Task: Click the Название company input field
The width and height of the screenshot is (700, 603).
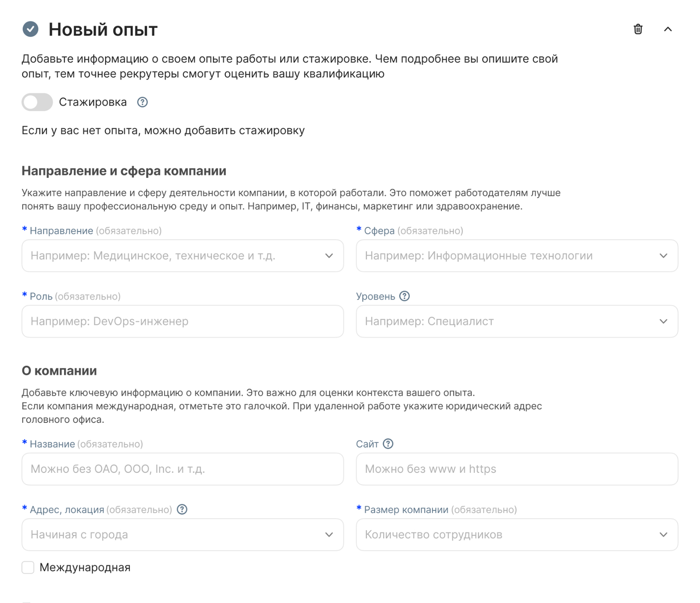Action: pyautogui.click(x=182, y=469)
